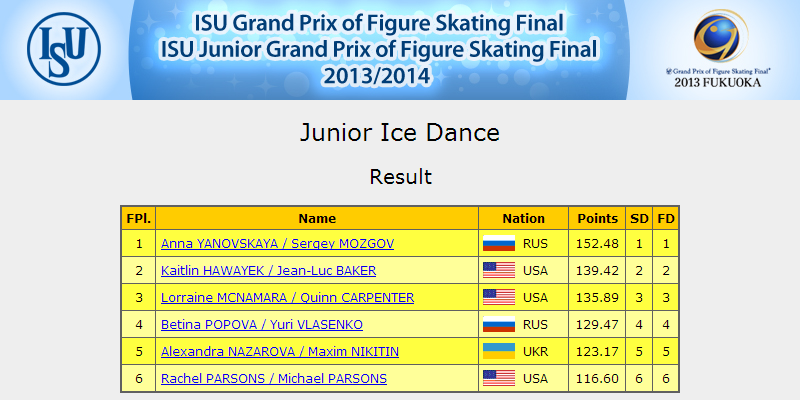Open Kaitlin HAWAYEK / Jean-Luc BAKER link
800x400 pixels.
click(x=268, y=271)
